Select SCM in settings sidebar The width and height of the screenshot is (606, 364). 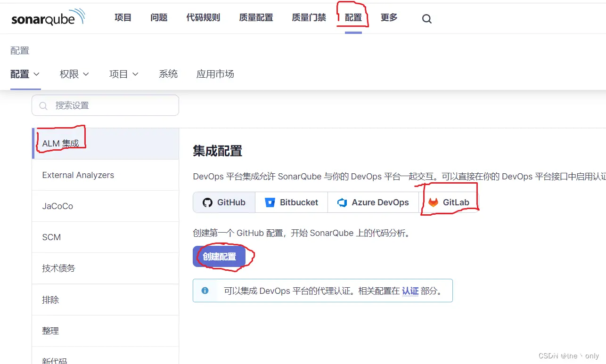pos(106,237)
